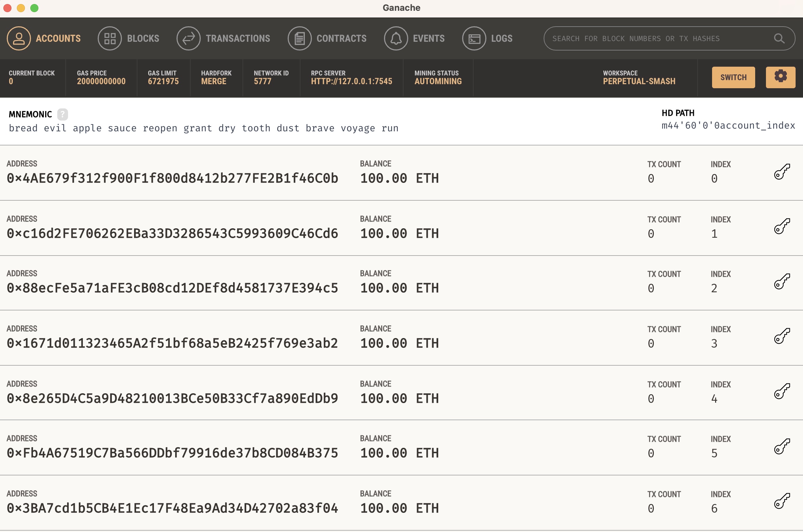Click key icon for account index 3
803x532 pixels.
click(782, 336)
